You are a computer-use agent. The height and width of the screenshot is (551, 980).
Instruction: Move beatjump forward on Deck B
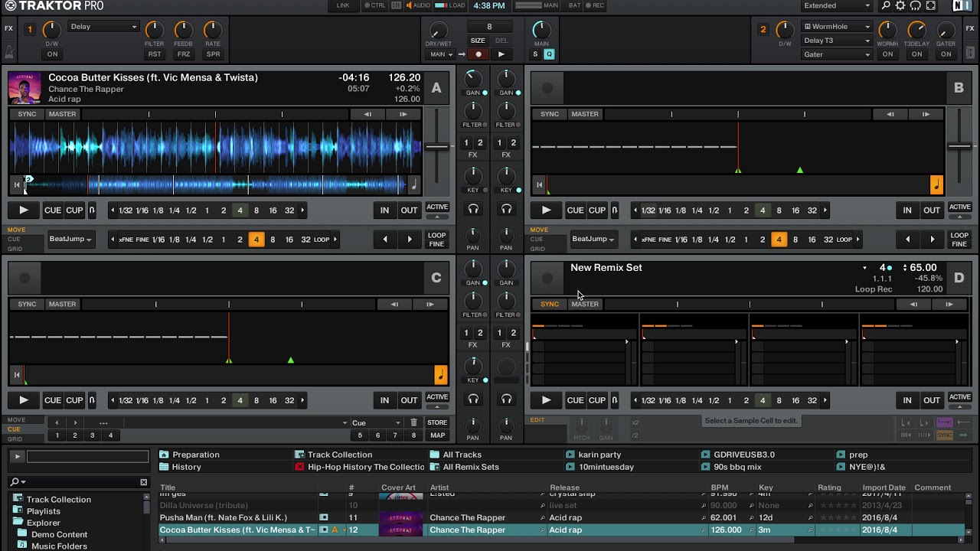tap(932, 240)
